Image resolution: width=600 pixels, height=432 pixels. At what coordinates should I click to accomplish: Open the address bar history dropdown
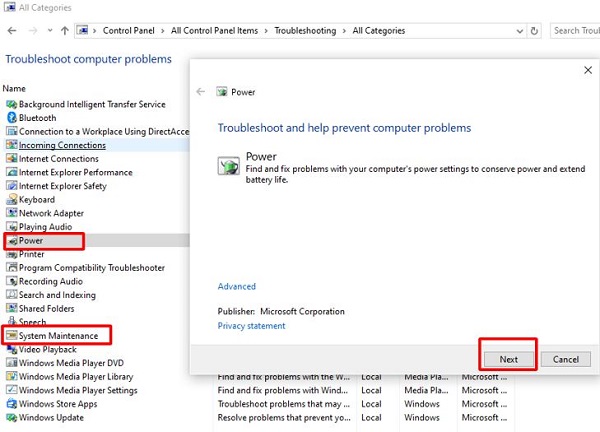pyautogui.click(x=519, y=31)
